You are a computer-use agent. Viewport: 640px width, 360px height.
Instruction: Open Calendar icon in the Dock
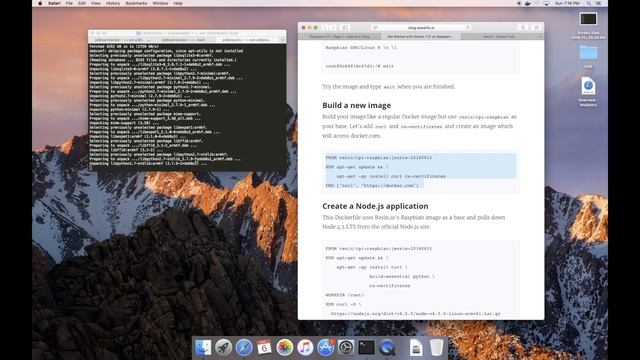tap(264, 347)
